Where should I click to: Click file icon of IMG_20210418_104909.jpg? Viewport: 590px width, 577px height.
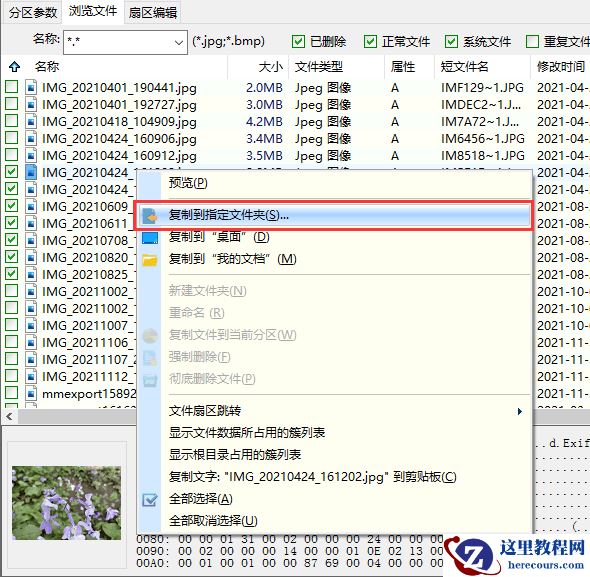coord(31,121)
